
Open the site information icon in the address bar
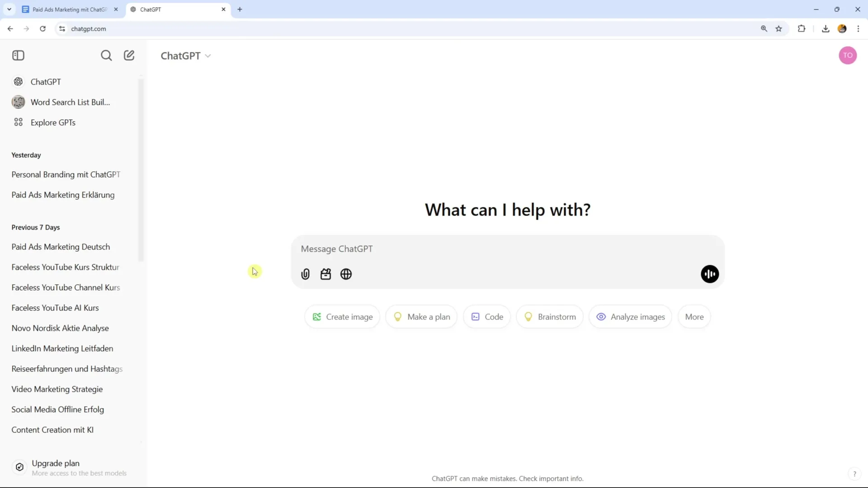click(62, 28)
